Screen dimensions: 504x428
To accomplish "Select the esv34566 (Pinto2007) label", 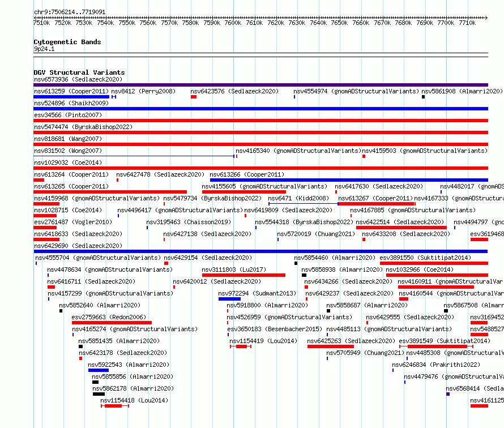I will [68, 115].
